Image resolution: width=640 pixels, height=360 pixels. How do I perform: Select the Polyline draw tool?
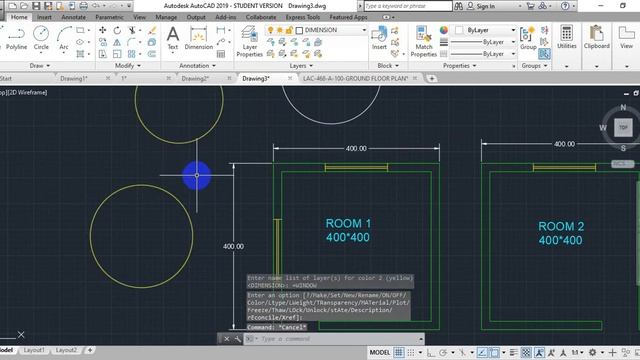click(x=16, y=38)
